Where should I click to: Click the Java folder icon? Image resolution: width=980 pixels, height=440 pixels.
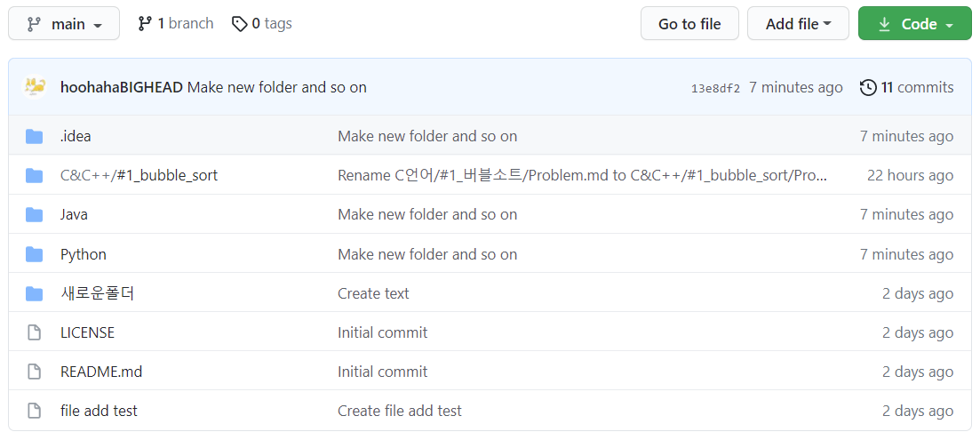(x=35, y=215)
